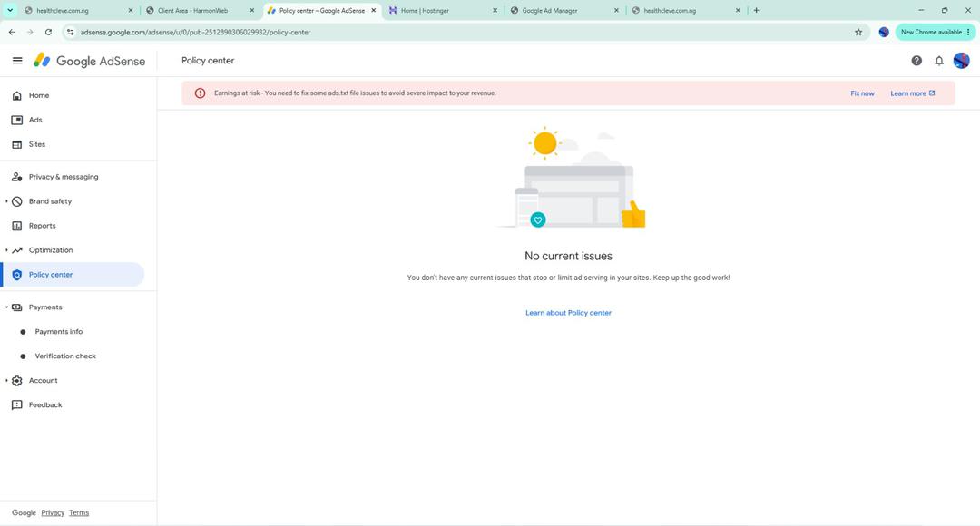
Task: Open the Learn about Policy center link
Action: [568, 313]
